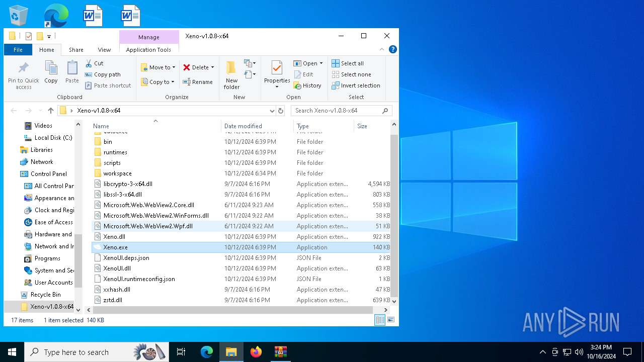Switch to the Home tab
This screenshot has height=362, width=644.
[x=47, y=50]
